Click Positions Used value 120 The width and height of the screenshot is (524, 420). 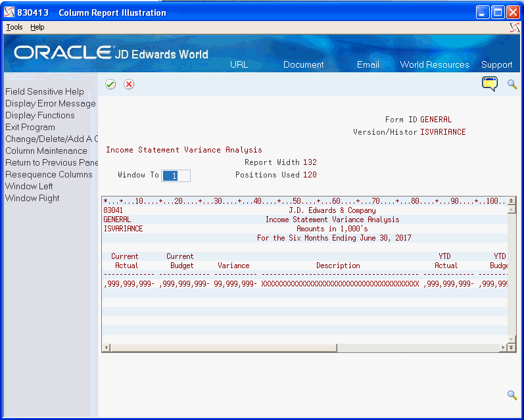310,175
